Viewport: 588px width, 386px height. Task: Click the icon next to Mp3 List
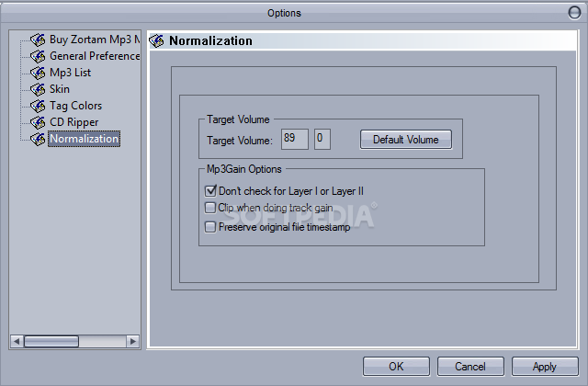[38, 73]
